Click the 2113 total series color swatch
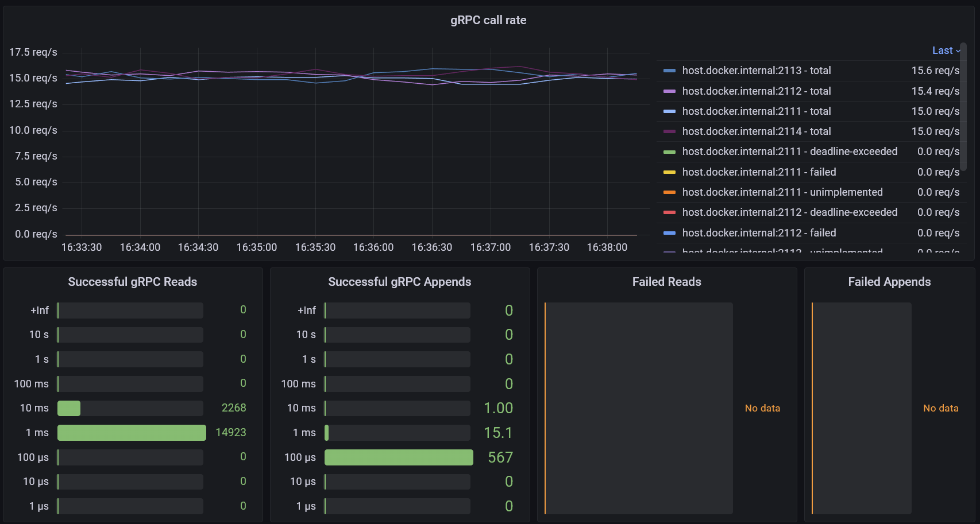The width and height of the screenshot is (980, 524). coord(669,71)
